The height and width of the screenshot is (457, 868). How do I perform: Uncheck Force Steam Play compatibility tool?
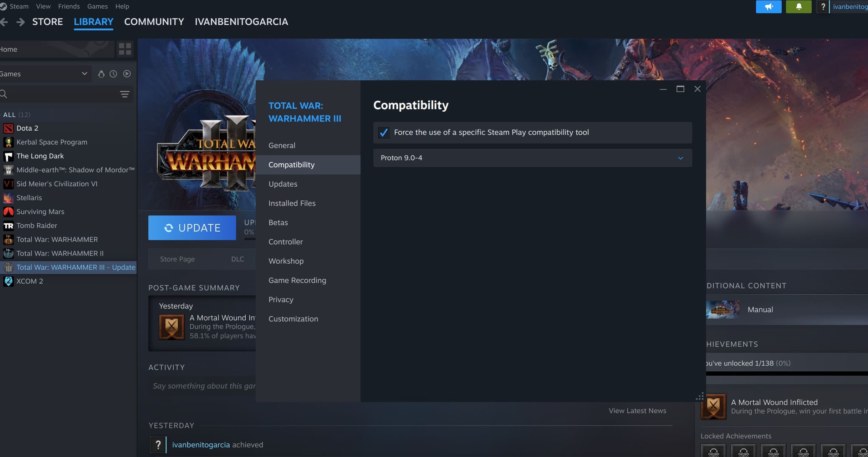(x=384, y=133)
